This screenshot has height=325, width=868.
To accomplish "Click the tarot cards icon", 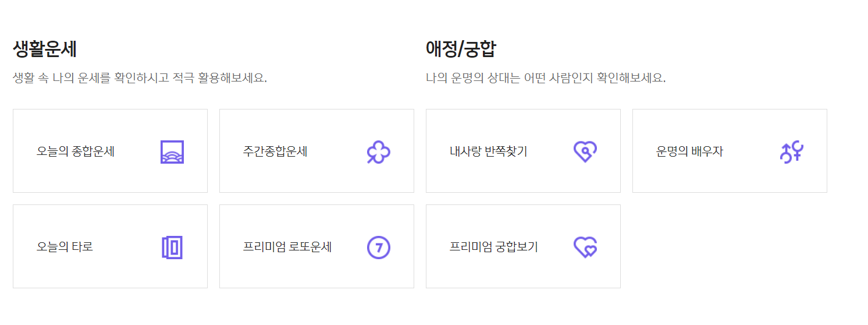I will [x=172, y=248].
